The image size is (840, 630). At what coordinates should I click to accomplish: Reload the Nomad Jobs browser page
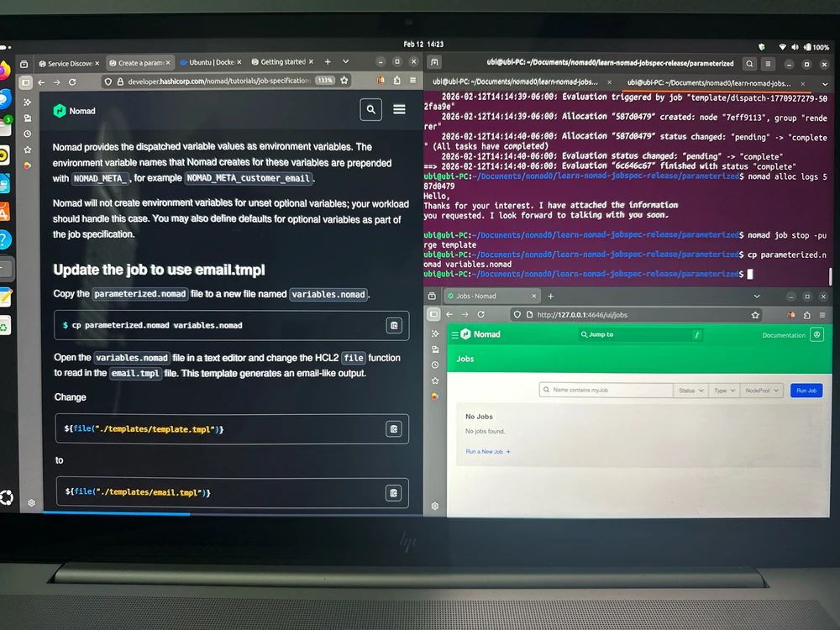(x=480, y=314)
